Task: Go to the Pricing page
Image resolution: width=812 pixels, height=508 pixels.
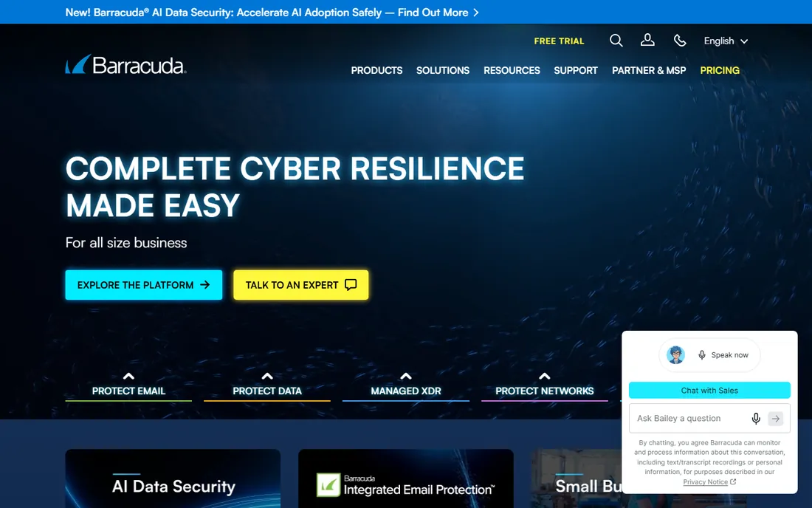Action: [x=719, y=70]
